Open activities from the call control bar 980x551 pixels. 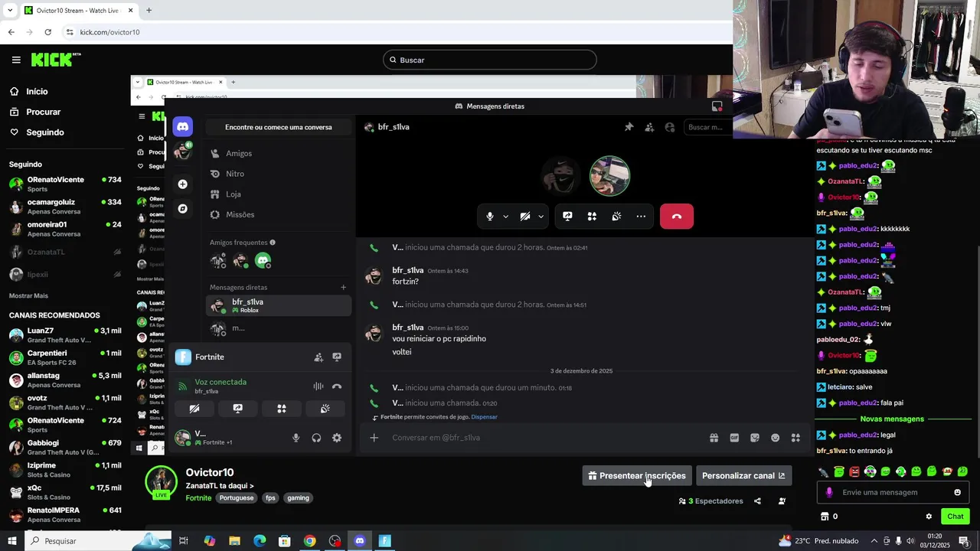point(592,217)
